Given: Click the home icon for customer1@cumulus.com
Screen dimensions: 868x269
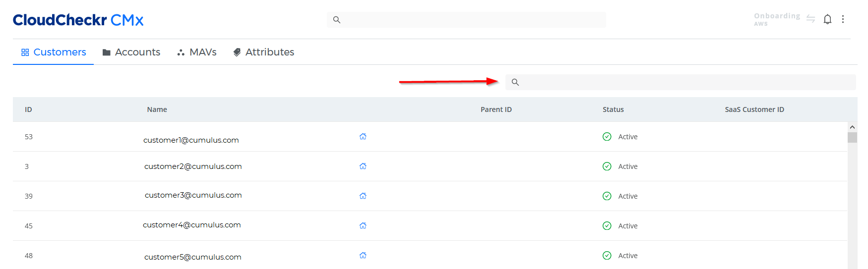Looking at the screenshot, I should tap(363, 136).
